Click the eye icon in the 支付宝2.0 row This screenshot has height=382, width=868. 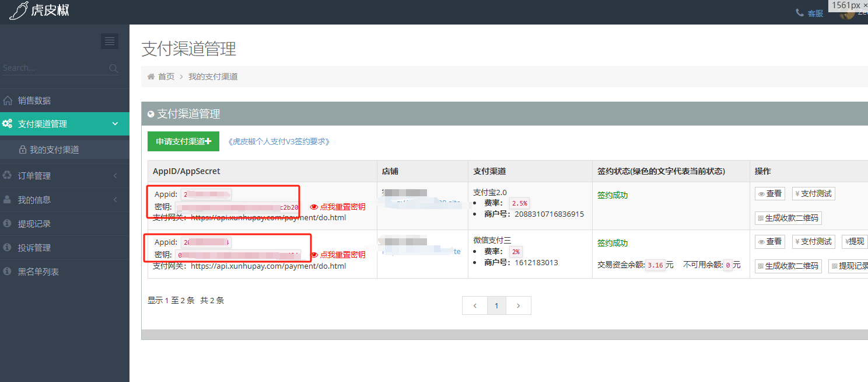pyautogui.click(x=314, y=207)
